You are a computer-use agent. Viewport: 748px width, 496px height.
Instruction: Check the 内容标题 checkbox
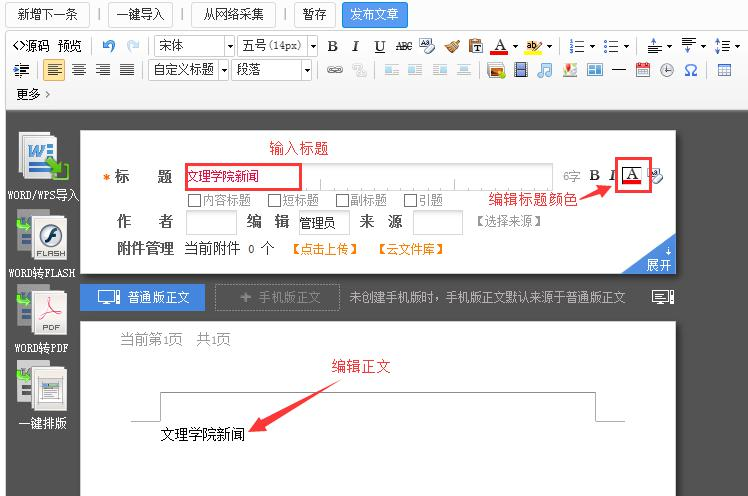pos(195,200)
